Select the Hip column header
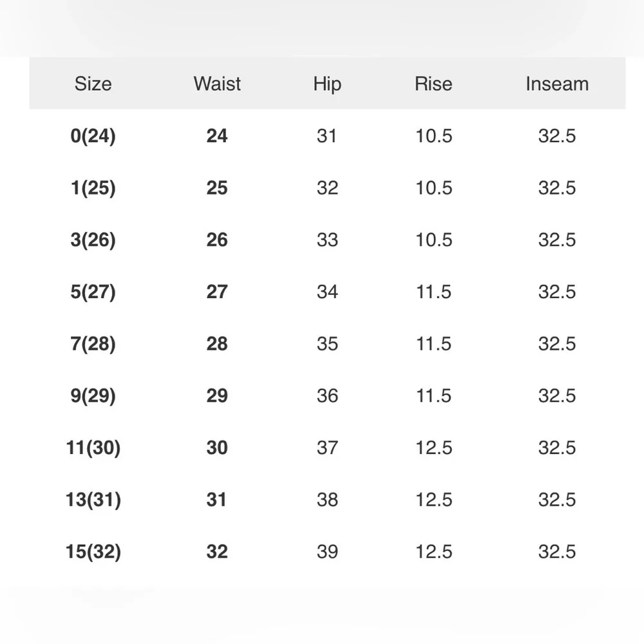Image resolution: width=644 pixels, height=644 pixels. 327,84
